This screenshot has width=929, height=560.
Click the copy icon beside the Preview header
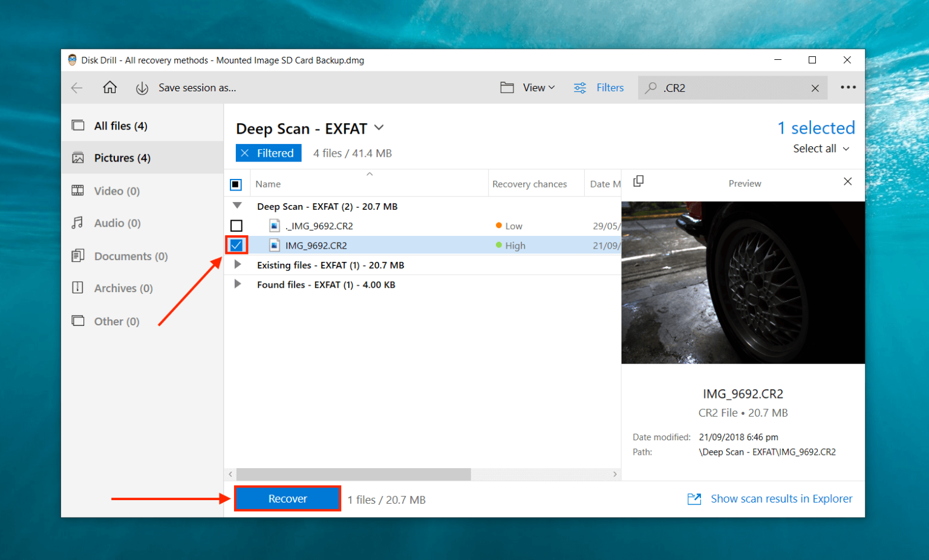coord(639,181)
